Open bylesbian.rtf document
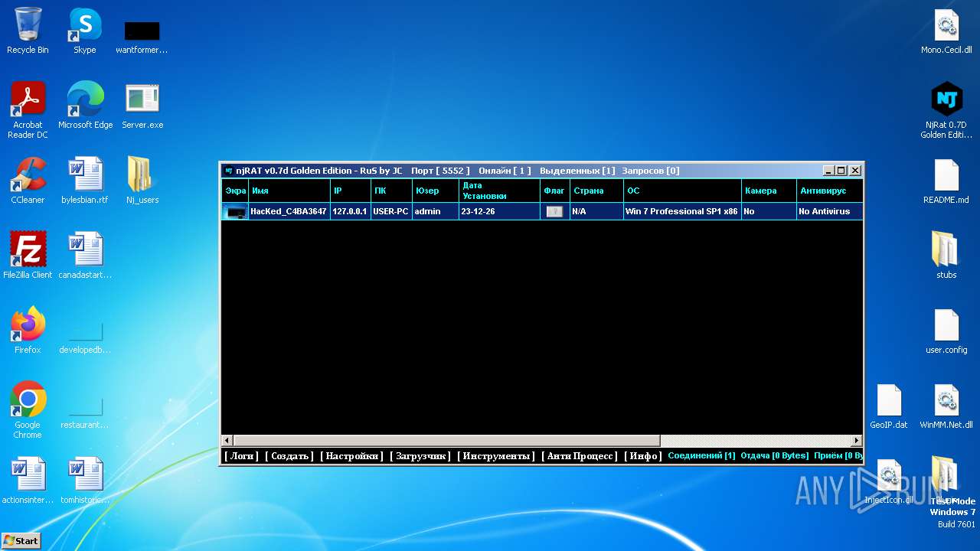 pyautogui.click(x=85, y=181)
